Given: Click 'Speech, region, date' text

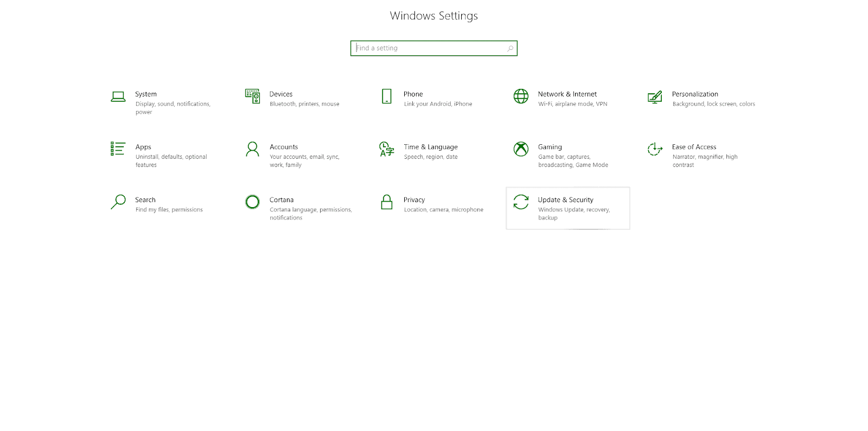Looking at the screenshot, I should (431, 157).
